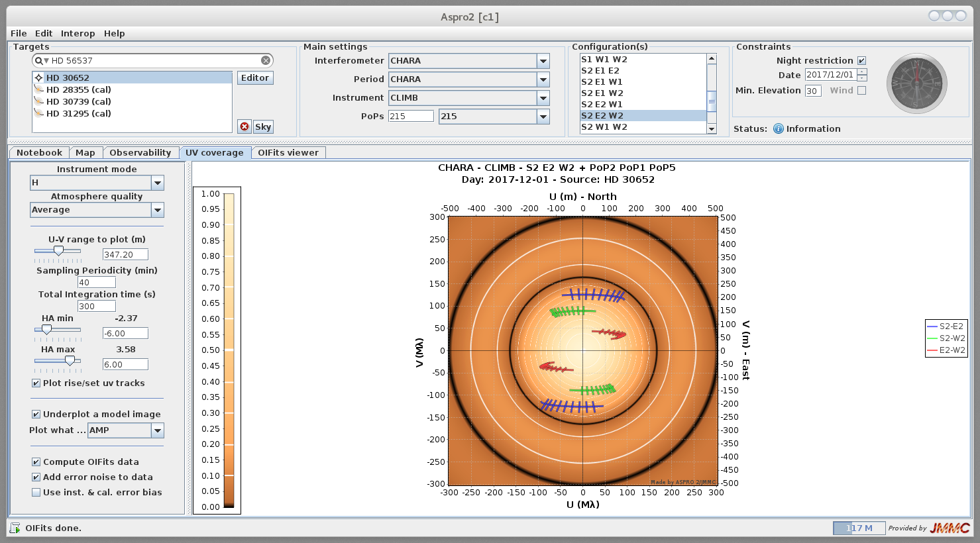Image resolution: width=980 pixels, height=543 pixels.
Task: Select HD 28355 calibrator target
Action: [78, 89]
